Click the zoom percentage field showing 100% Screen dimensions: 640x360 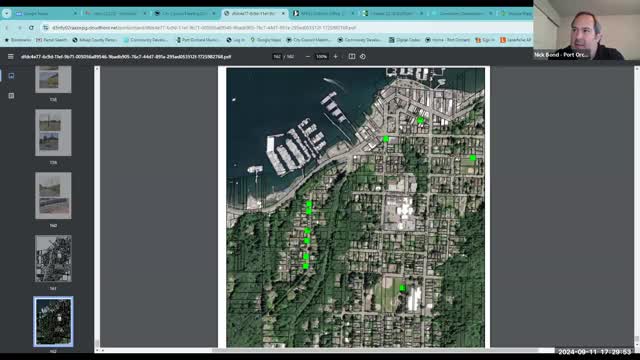point(322,56)
